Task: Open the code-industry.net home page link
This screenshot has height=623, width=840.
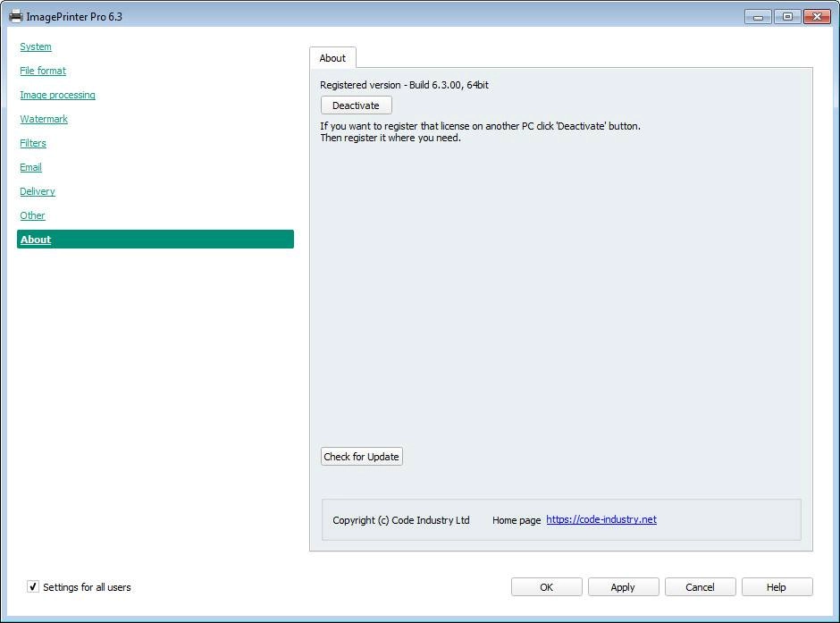Action: 601,519
